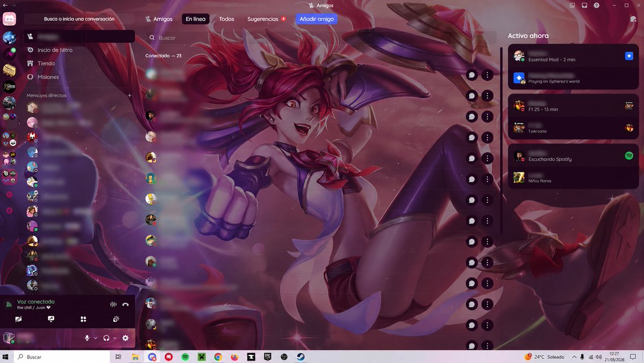
Task: Open Minecraft from the Windows taskbar
Action: pos(202,357)
